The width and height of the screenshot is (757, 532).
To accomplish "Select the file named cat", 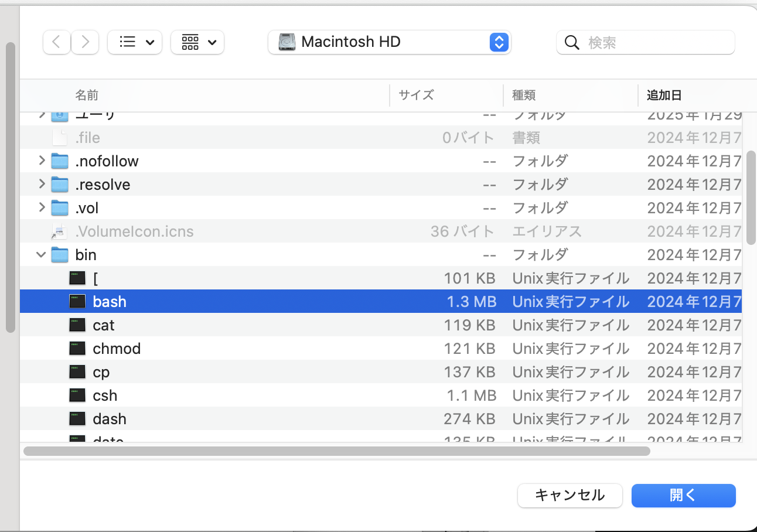I will tap(104, 325).
